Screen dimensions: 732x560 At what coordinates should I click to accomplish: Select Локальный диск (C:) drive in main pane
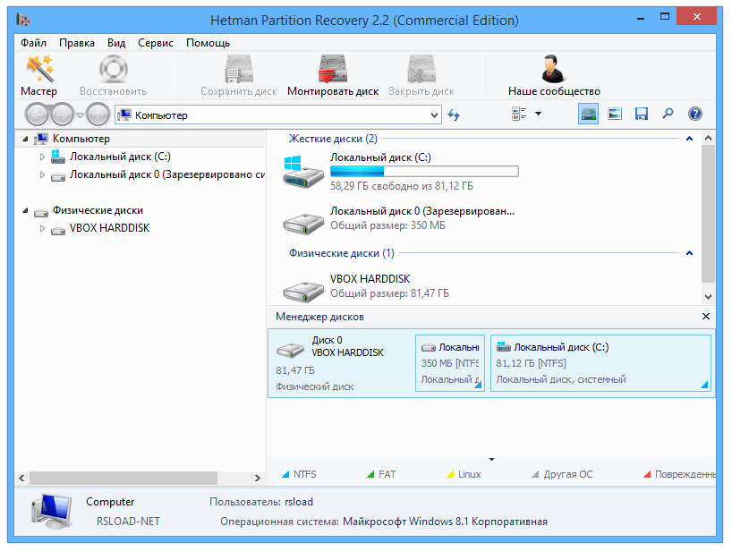(402, 172)
